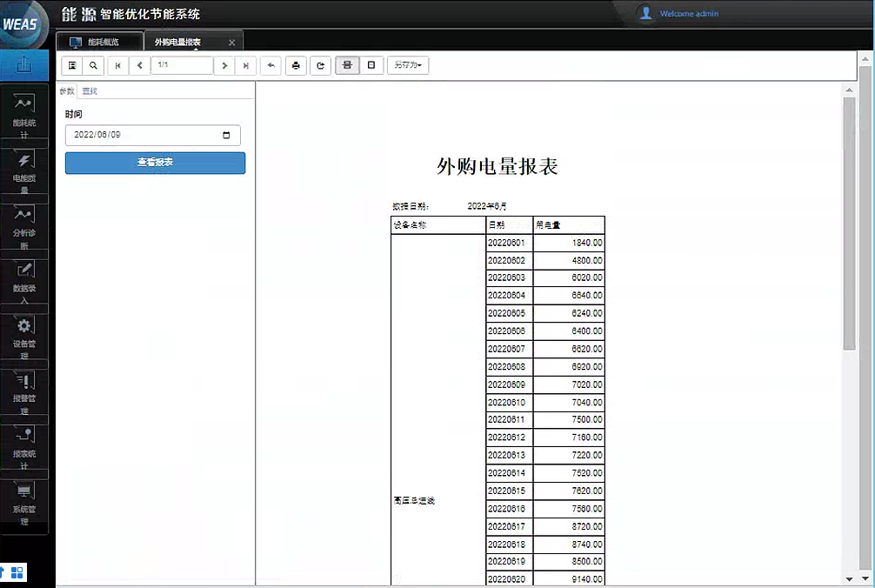Close the 外购电量报表 tab
The image size is (875, 588).
point(231,43)
